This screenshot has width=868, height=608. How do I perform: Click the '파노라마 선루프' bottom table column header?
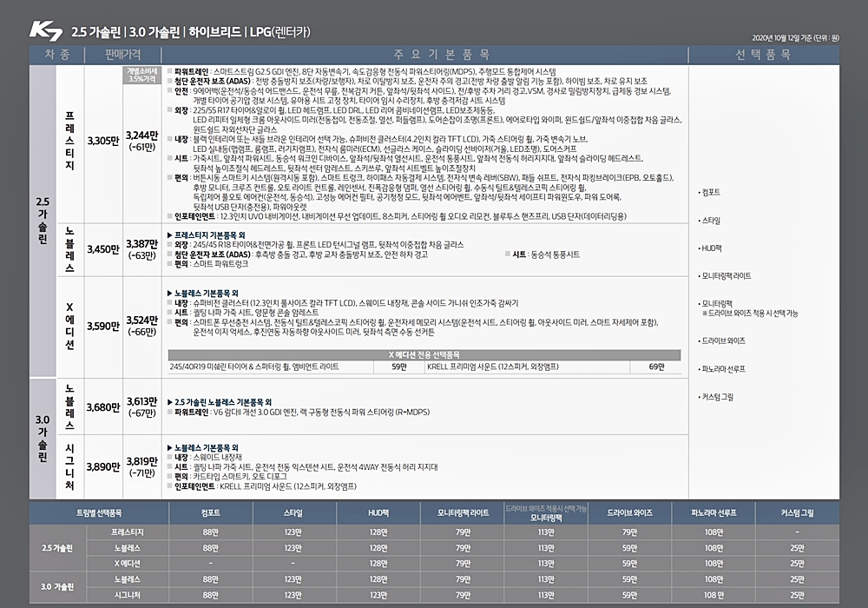coord(713,514)
